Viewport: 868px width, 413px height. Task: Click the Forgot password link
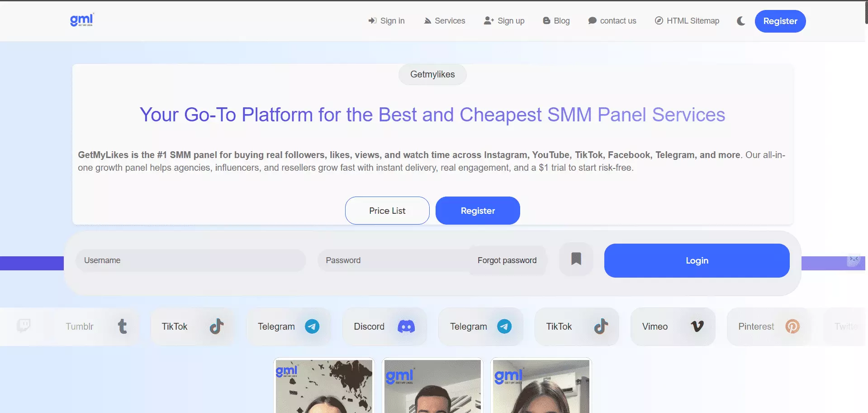507,260
